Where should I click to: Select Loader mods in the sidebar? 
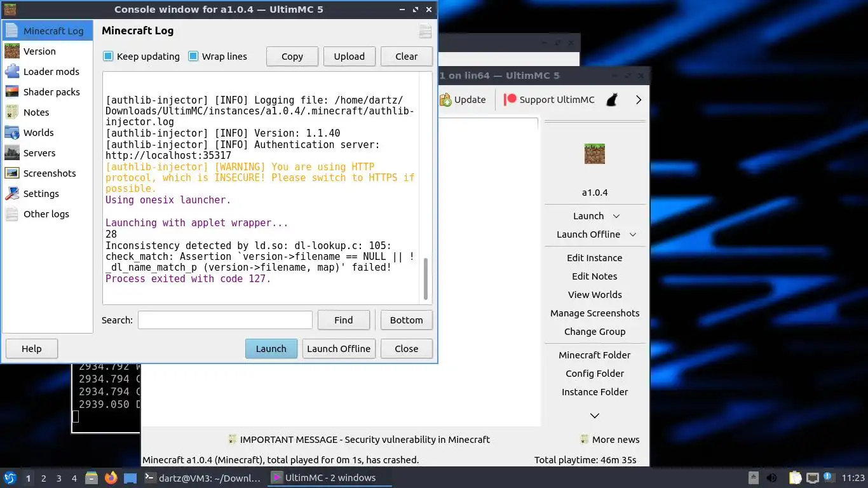(x=48, y=71)
